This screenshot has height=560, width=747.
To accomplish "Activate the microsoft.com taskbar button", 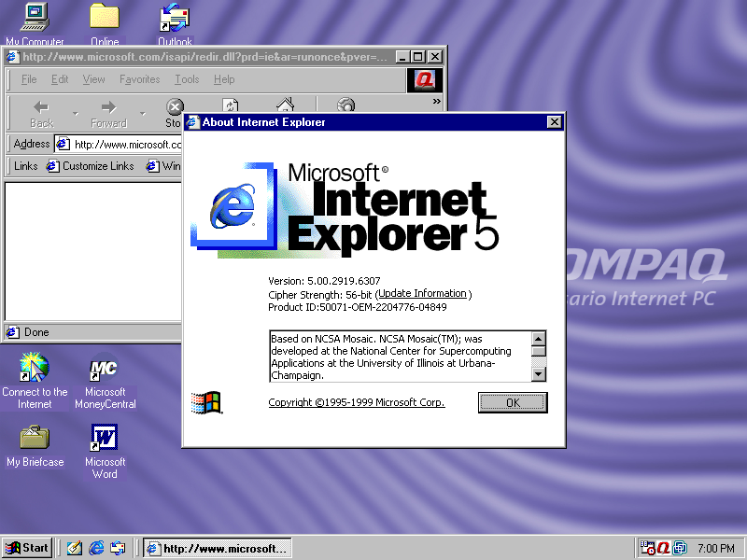I will click(x=218, y=548).
